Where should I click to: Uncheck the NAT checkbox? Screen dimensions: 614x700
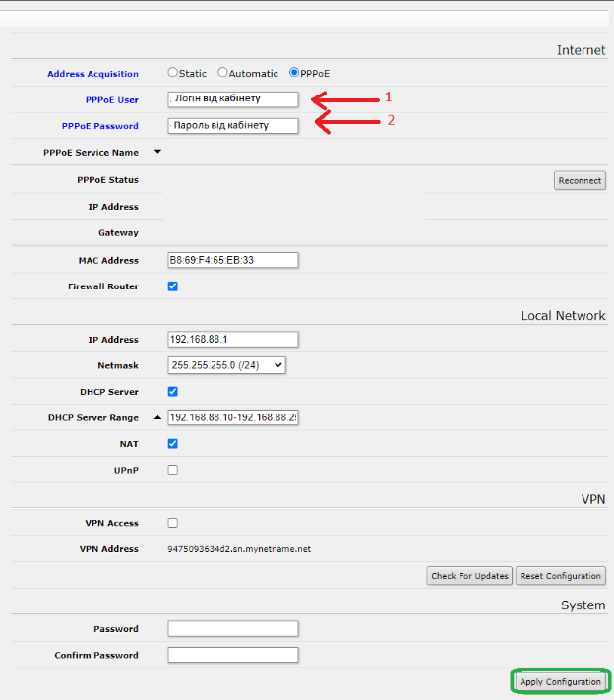coord(173,444)
